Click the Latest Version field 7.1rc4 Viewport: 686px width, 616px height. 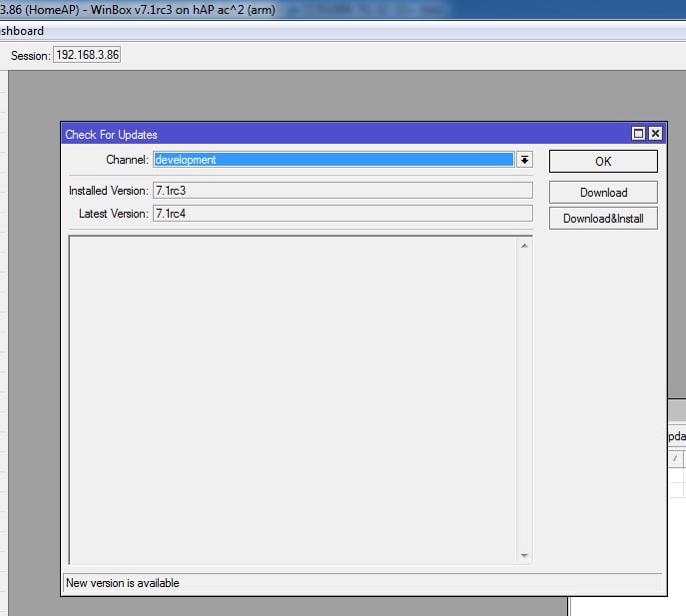(x=343, y=214)
